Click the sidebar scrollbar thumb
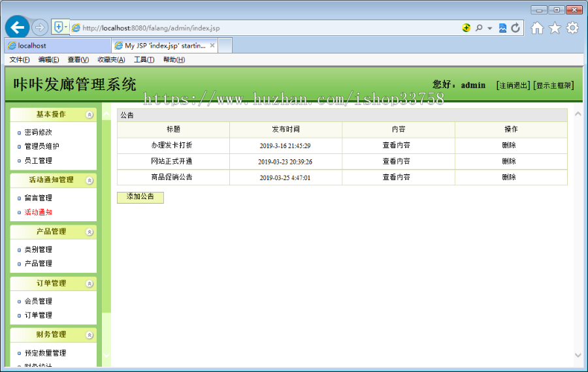 [106, 216]
